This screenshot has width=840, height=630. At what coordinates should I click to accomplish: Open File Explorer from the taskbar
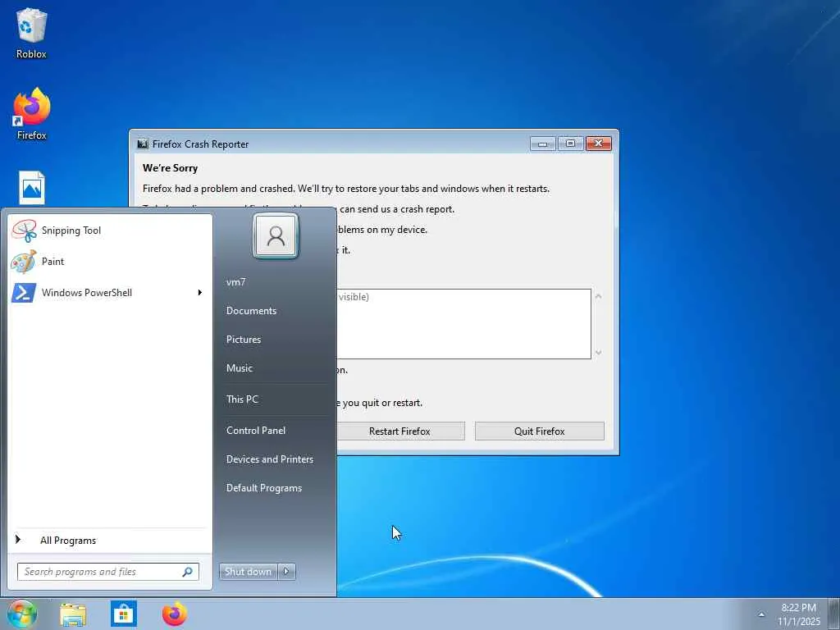tap(73, 614)
